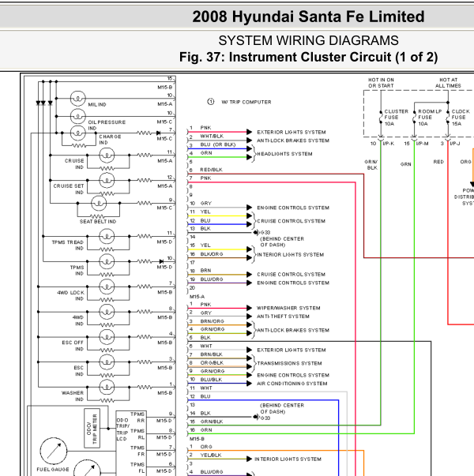Click the 'HEADLIGHTS SYSTEM' label
This screenshot has height=476, width=474.
[284, 154]
